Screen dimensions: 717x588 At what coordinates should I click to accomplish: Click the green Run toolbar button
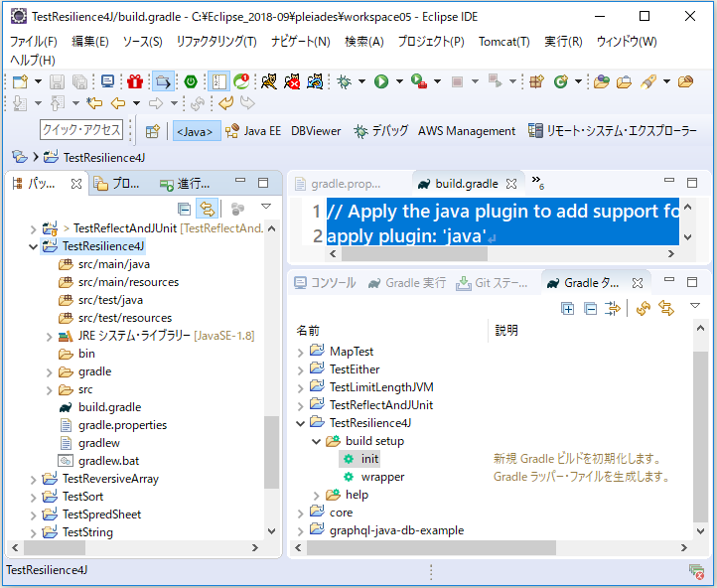[381, 81]
